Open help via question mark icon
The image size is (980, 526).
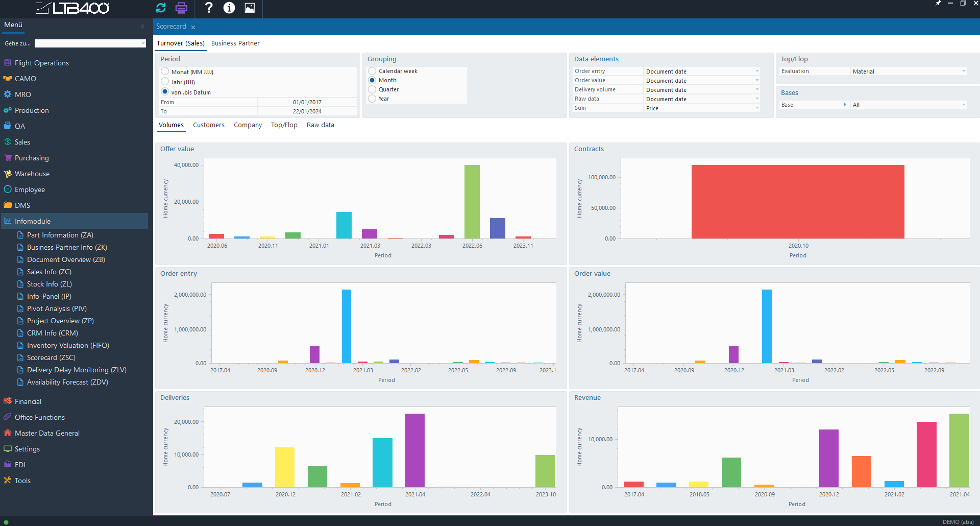tap(208, 8)
